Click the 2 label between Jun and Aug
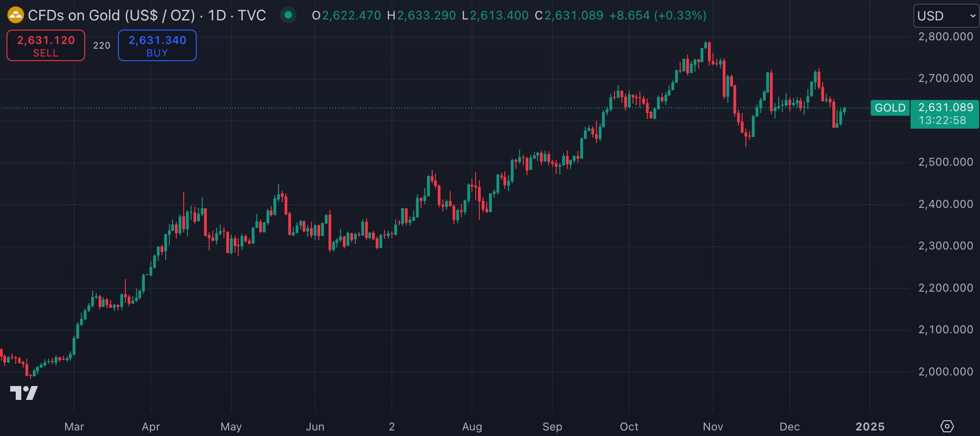The width and height of the screenshot is (980, 436). pyautogui.click(x=392, y=427)
